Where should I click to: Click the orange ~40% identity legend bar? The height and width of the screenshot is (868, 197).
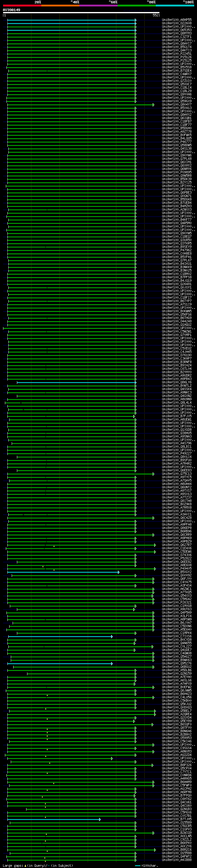60,6
